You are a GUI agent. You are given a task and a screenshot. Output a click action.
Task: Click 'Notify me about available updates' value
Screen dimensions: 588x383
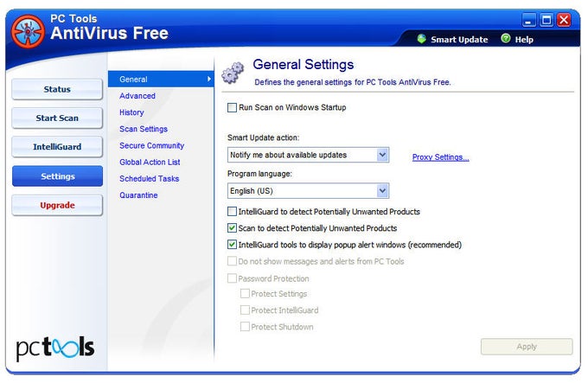click(x=288, y=155)
